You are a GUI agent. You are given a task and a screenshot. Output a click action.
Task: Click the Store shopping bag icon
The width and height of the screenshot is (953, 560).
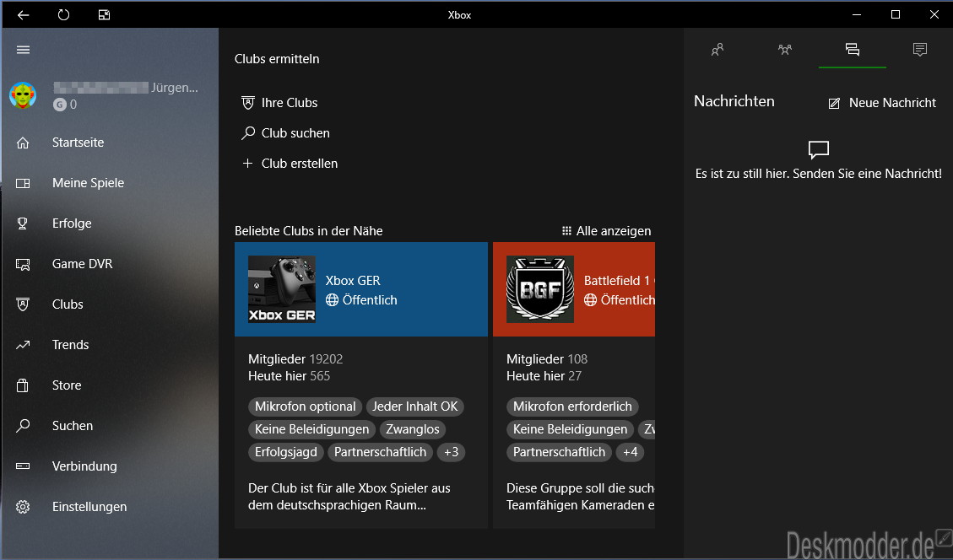point(23,385)
